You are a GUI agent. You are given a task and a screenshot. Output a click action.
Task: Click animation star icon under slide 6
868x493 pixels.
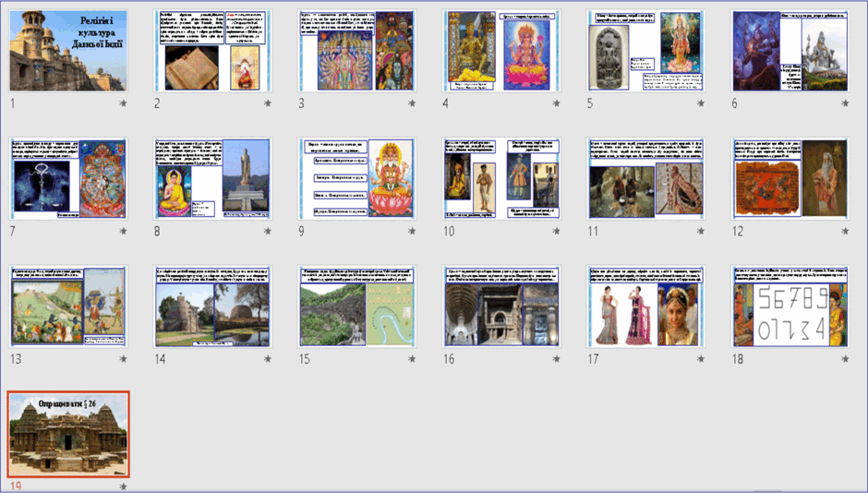845,102
